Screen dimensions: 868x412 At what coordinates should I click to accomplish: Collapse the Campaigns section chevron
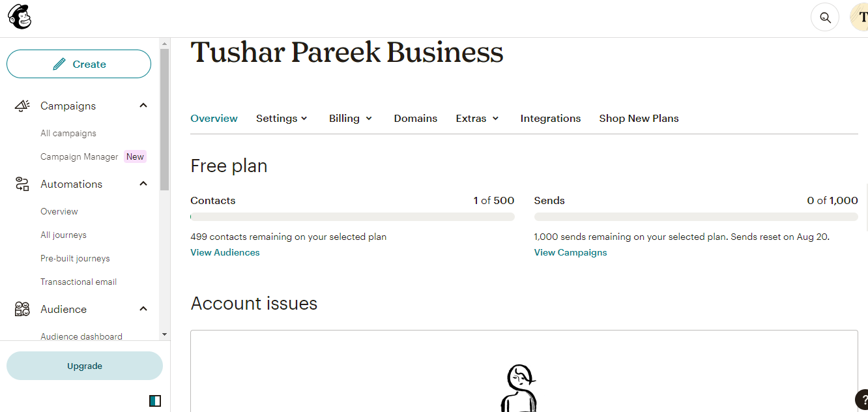tap(143, 106)
